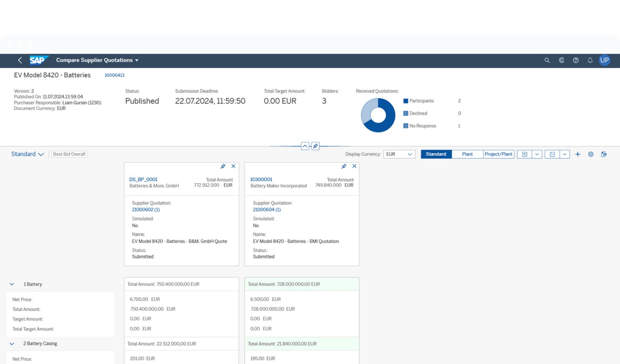Screen dimensions: 620x364
Task: Open notifications bell icon
Action: [590, 60]
